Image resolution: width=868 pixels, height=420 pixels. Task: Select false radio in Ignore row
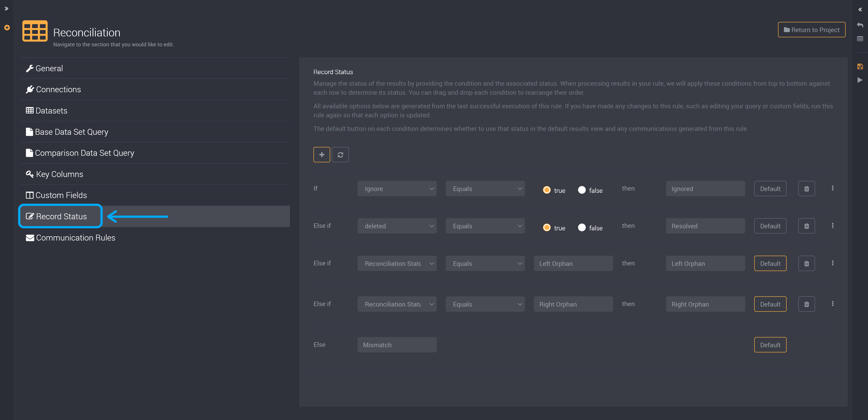click(582, 190)
